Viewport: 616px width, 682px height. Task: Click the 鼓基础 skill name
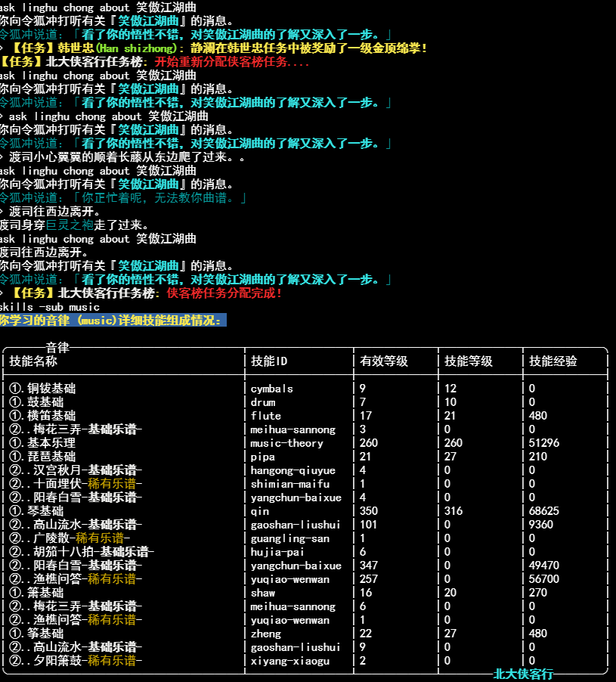tap(45, 402)
